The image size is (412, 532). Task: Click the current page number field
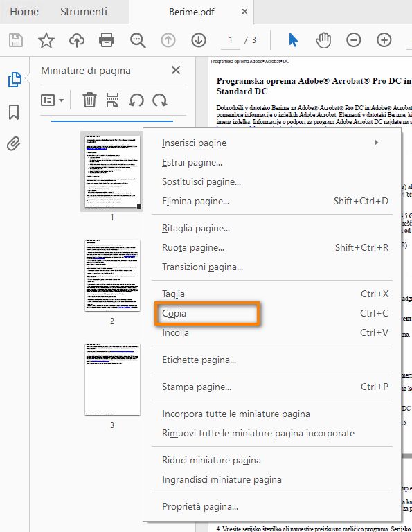[231, 40]
